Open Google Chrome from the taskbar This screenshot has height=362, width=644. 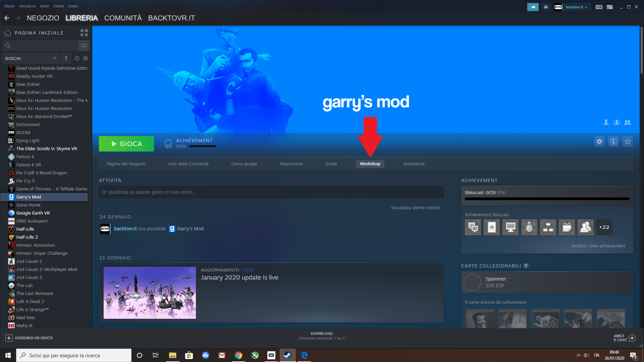pyautogui.click(x=238, y=355)
